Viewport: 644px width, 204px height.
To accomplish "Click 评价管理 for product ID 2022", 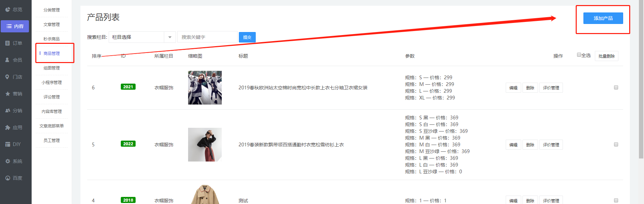I will tap(551, 145).
